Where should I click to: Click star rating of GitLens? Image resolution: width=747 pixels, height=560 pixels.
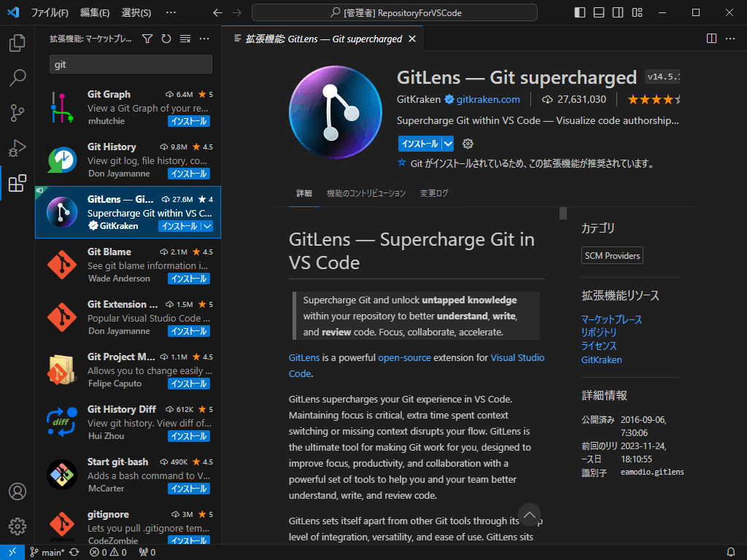[654, 99]
